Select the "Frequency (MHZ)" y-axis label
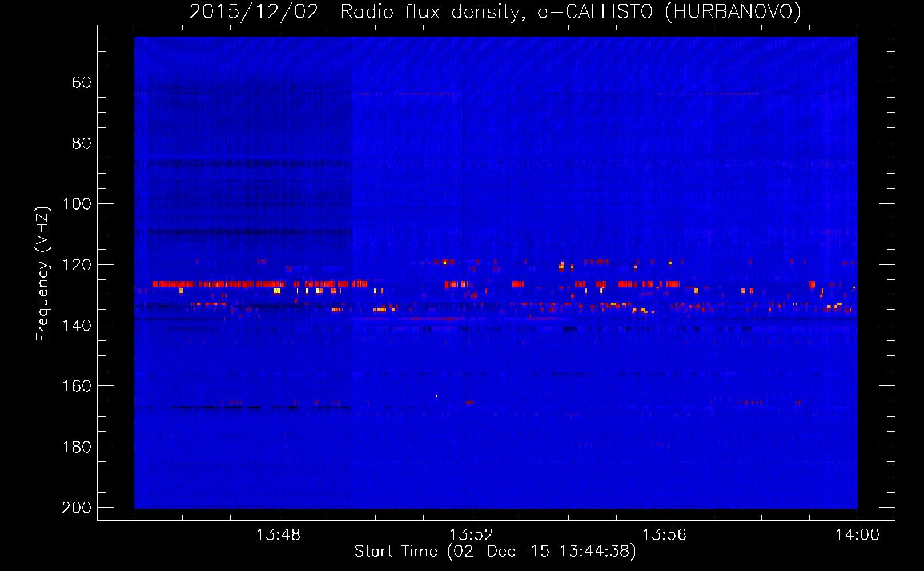Viewport: 924px width, 571px height. [42, 274]
